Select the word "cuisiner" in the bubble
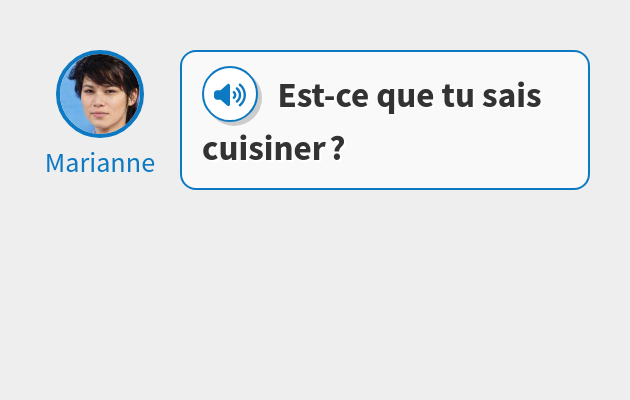 tap(263, 150)
